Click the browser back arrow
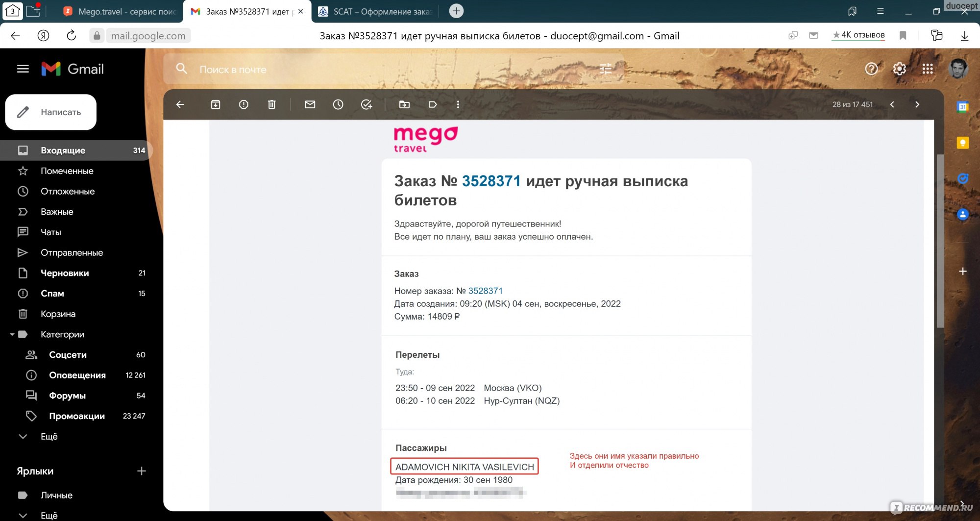The width and height of the screenshot is (980, 521). tap(15, 36)
